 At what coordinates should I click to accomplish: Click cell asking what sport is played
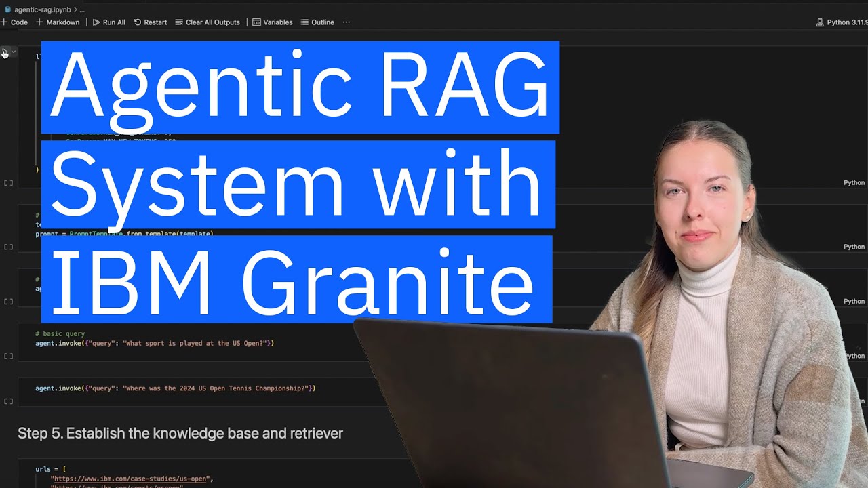coord(155,344)
